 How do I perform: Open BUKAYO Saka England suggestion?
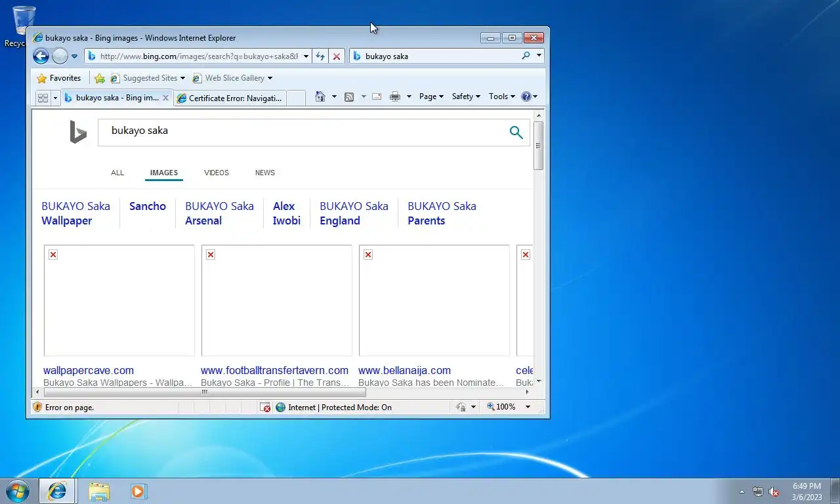[x=354, y=213]
